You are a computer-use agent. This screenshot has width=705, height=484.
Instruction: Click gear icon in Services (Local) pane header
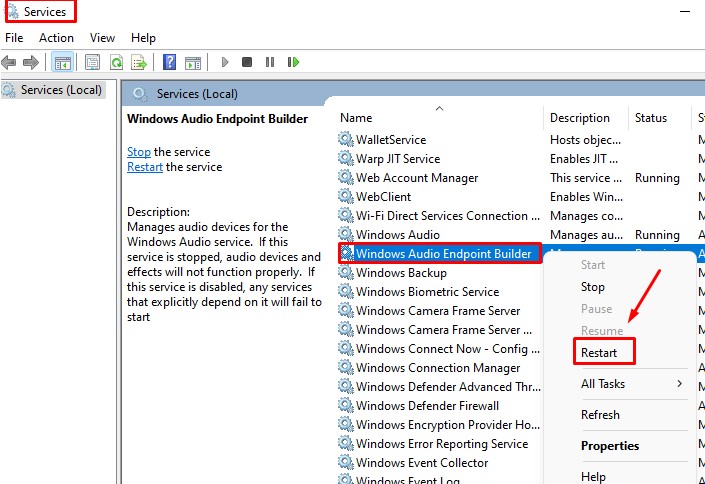140,94
